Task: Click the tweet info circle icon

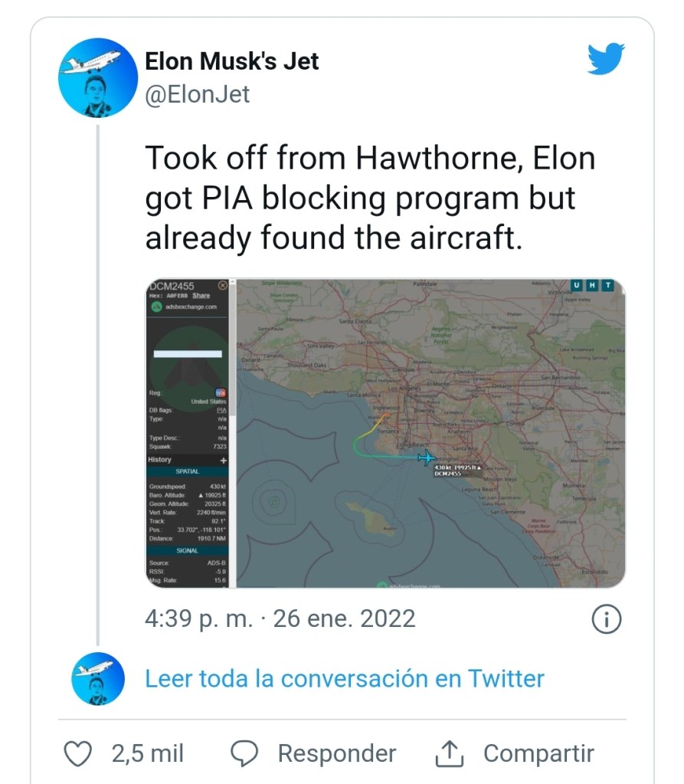Action: (x=607, y=619)
